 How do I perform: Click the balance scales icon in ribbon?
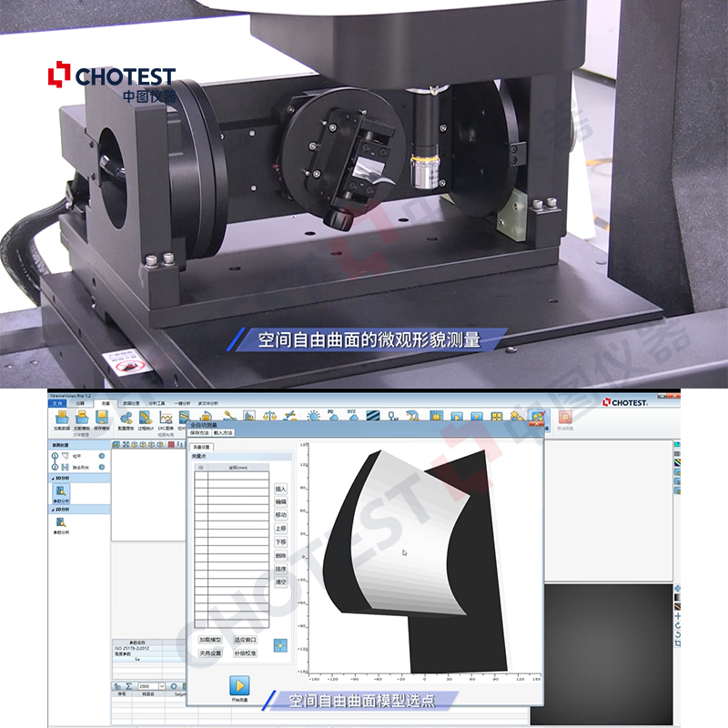(269, 416)
